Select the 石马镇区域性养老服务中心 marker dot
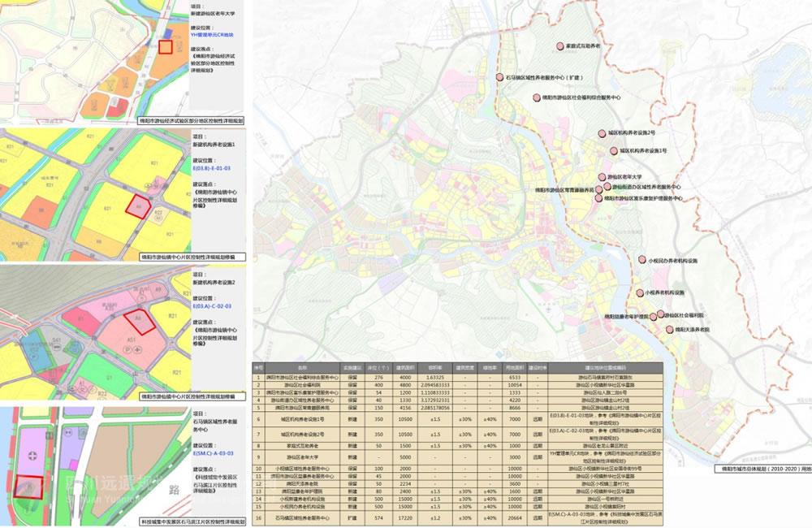 pyautogui.click(x=499, y=77)
